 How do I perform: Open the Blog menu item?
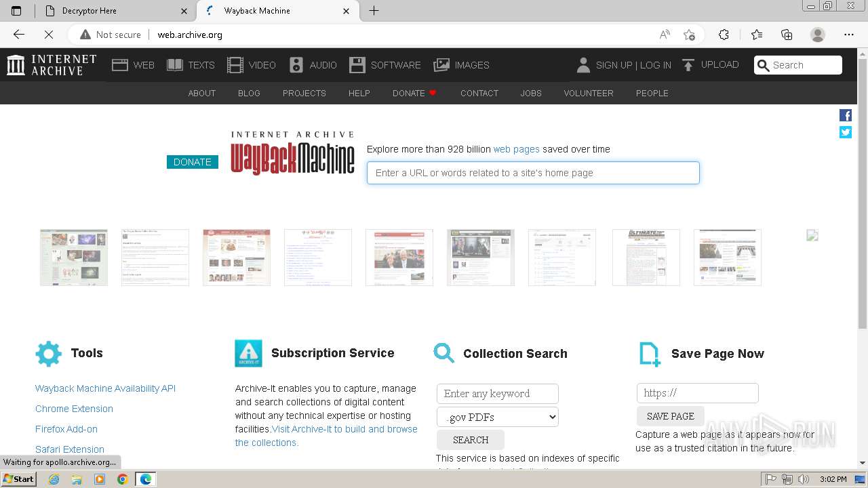point(249,94)
